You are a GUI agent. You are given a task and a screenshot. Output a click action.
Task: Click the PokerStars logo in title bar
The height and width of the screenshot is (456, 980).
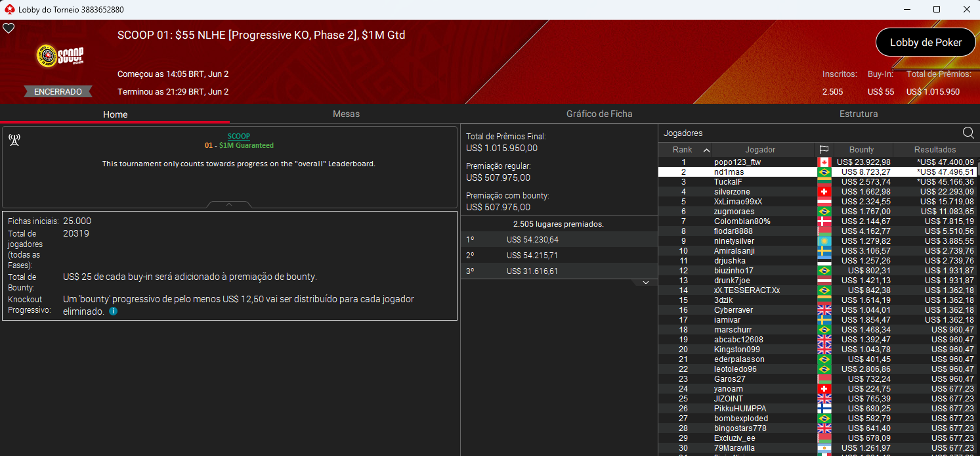pos(9,9)
